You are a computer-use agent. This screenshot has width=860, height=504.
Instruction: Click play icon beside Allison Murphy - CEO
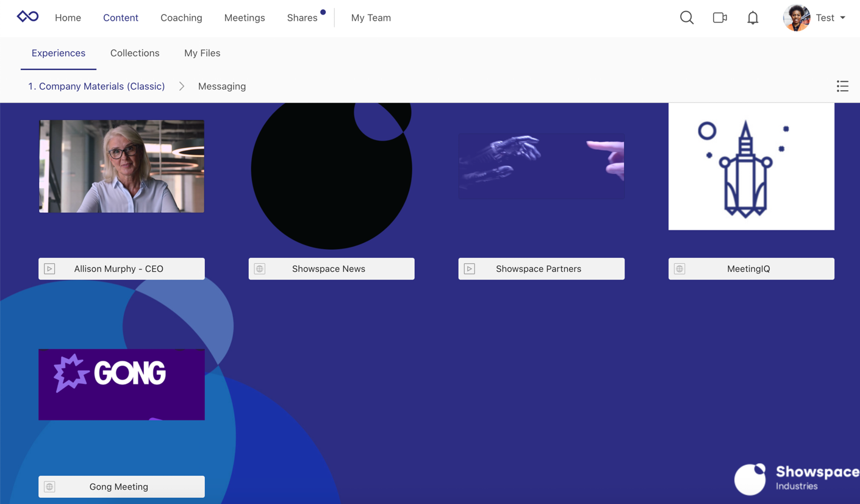coord(50,269)
